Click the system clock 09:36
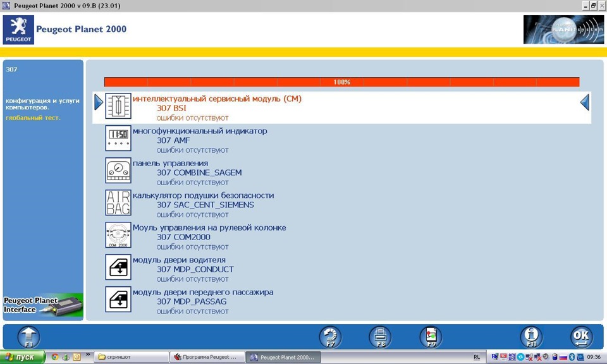Image resolution: width=607 pixels, height=364 pixels. pyautogui.click(x=594, y=357)
